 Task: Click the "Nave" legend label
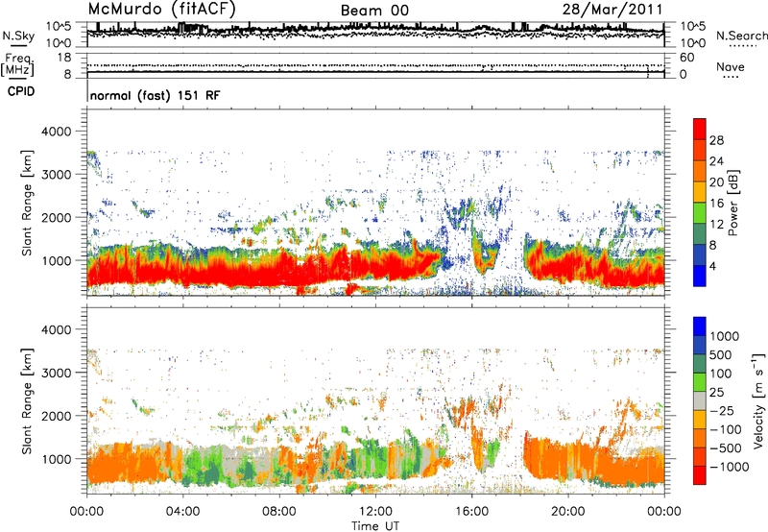point(731,66)
